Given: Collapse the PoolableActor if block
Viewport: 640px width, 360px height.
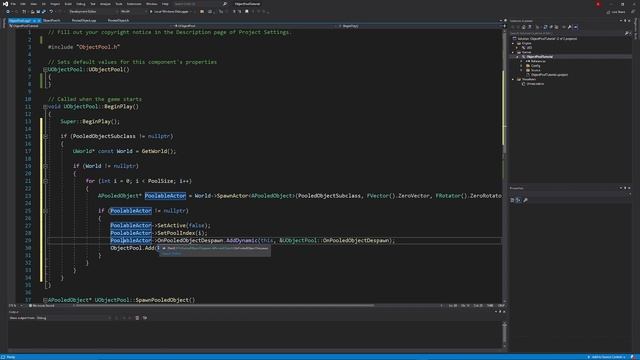Looking at the screenshot, I should click(x=45, y=211).
